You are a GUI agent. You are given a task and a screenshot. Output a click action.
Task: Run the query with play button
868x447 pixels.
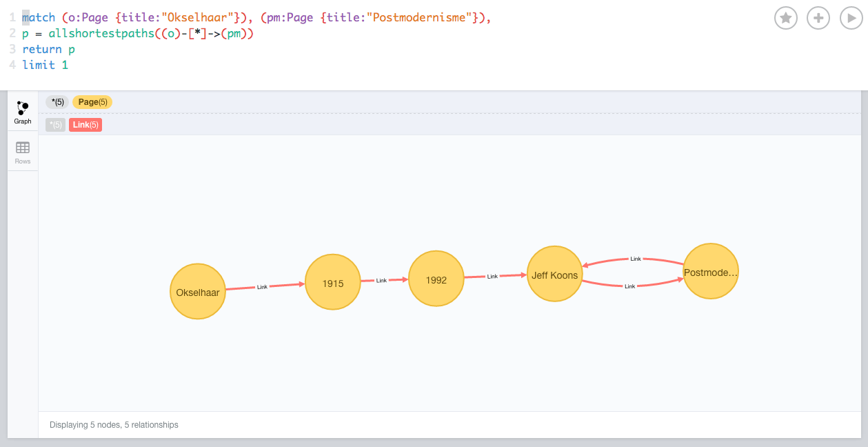(851, 18)
